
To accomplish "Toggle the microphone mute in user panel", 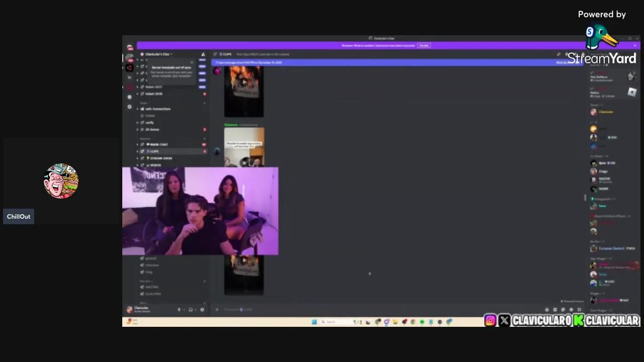I will pyautogui.click(x=179, y=310).
